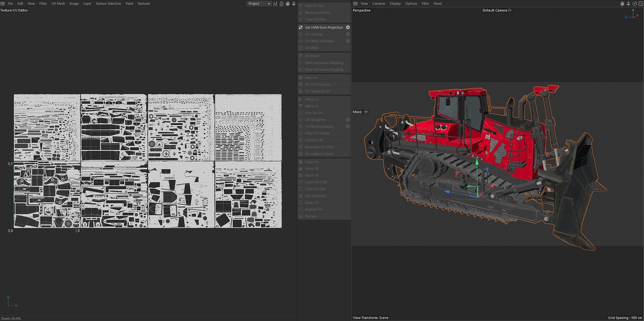Screen dimensions: 644x321
Task: Open the UV Straighten options gear
Action: (x=348, y=120)
